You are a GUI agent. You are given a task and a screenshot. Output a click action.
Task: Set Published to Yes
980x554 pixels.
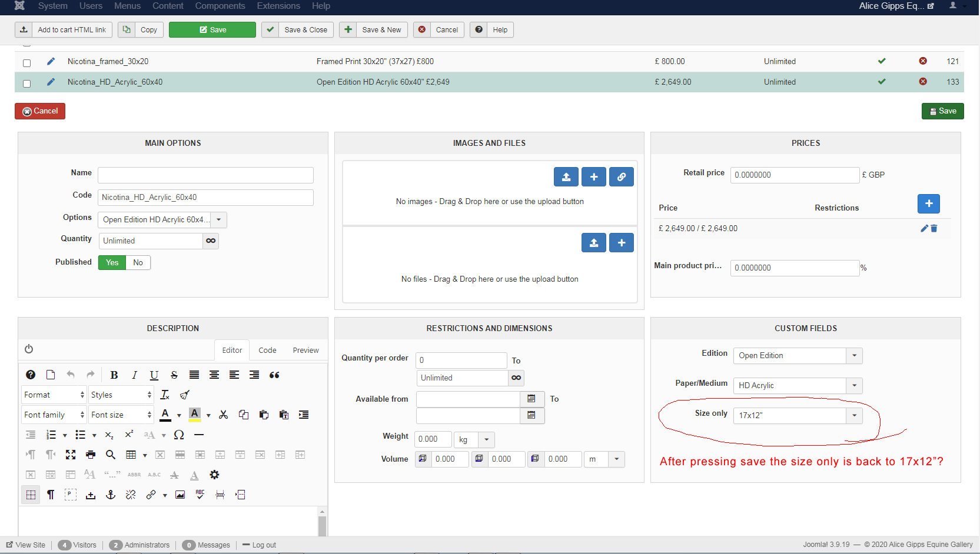[112, 262]
